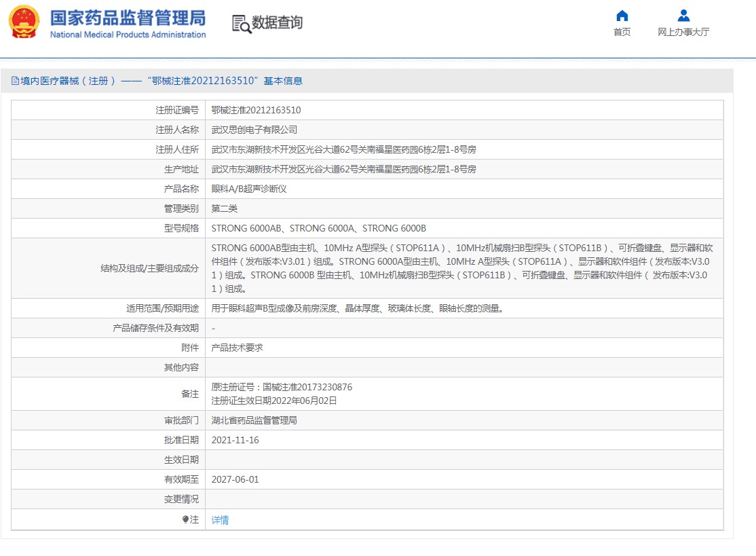The width and height of the screenshot is (756, 556).
Task: Click 湖北省药品监督管理局 approval department
Action: (254, 420)
